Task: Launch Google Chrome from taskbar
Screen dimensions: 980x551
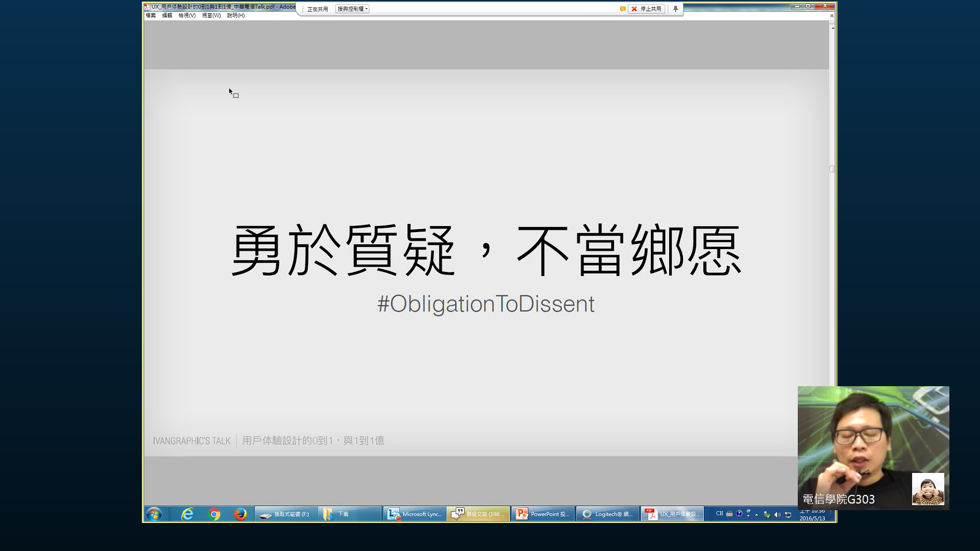Action: pos(214,514)
